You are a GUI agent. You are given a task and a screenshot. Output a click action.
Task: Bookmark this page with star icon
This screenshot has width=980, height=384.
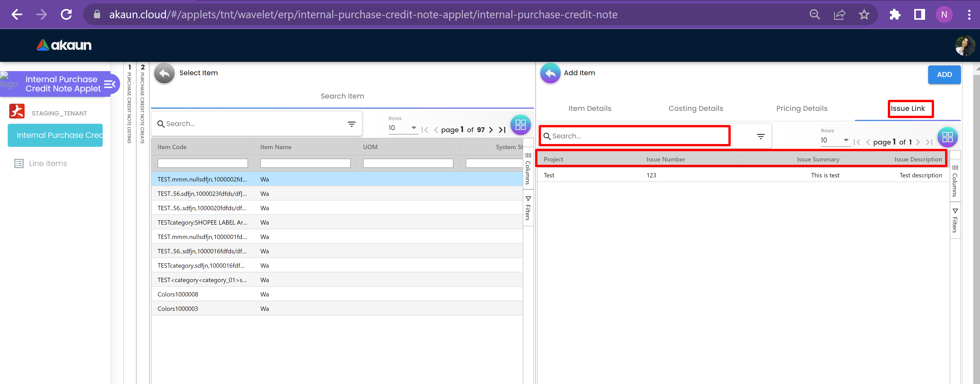[864, 15]
